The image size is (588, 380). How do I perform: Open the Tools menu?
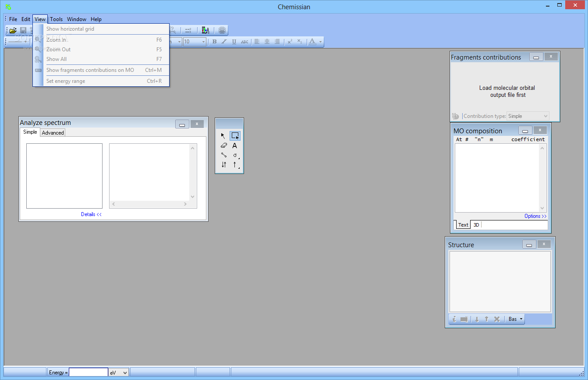pos(56,19)
